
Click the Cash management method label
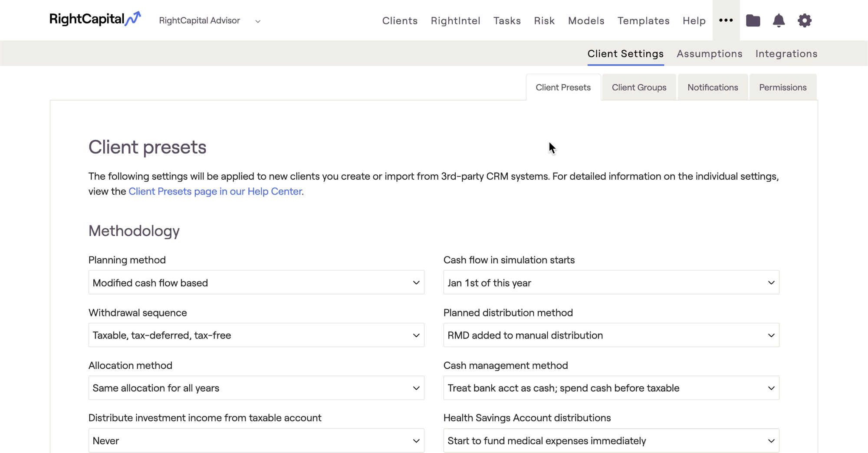coord(506,365)
